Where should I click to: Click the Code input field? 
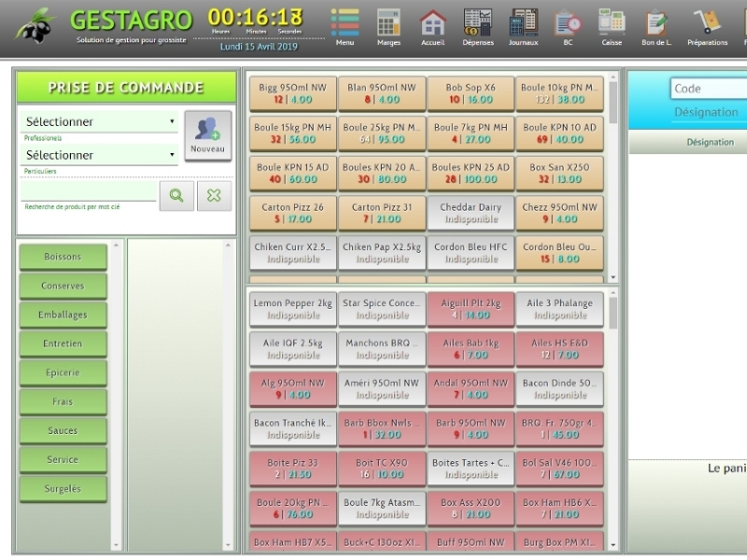(x=708, y=89)
